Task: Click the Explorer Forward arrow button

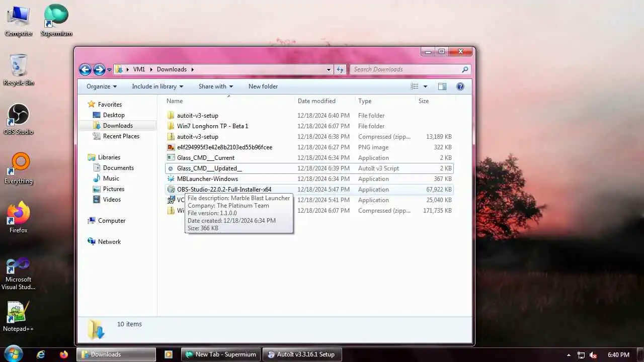Action: click(99, 69)
